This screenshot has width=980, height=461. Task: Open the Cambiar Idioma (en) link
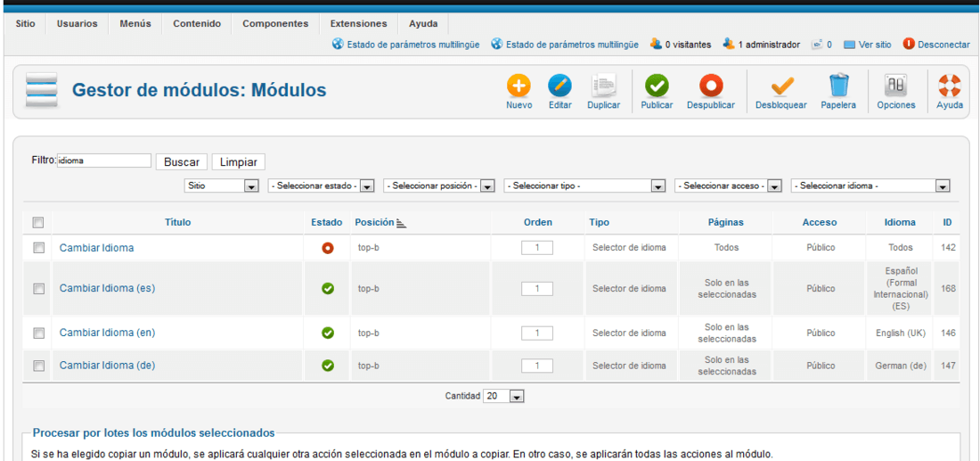(x=107, y=333)
